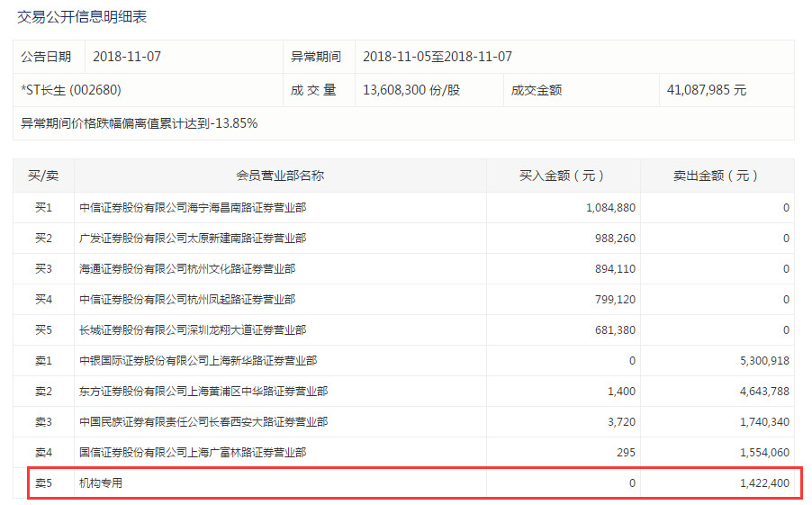Click the 机构专用 entry
This screenshot has height=505, width=812.
click(101, 482)
